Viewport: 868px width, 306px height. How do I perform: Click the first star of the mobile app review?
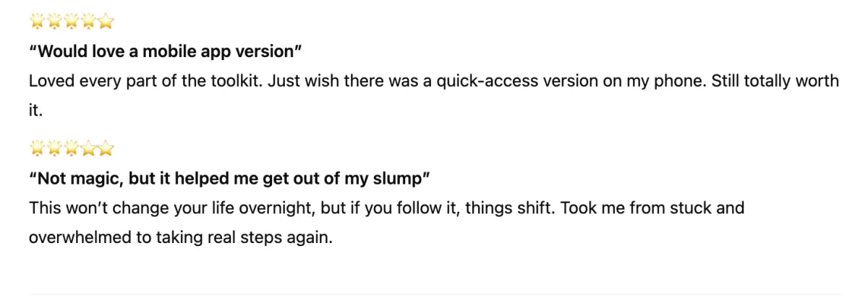click(38, 22)
